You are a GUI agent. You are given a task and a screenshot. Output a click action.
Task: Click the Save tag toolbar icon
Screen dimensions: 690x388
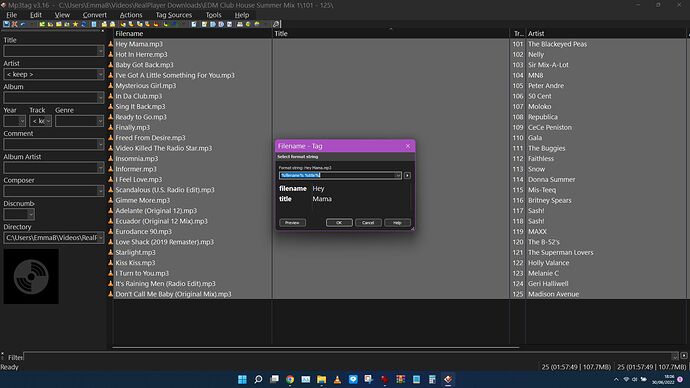tap(6, 24)
